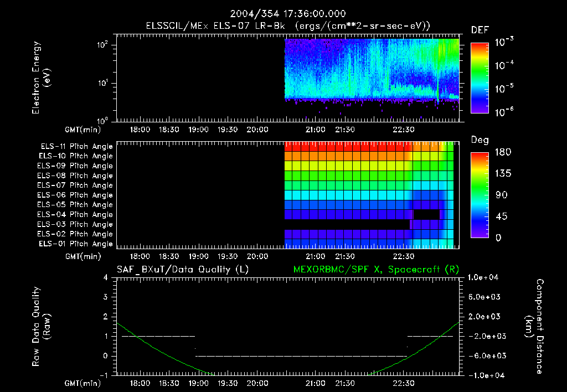
Task: Click 1.0e+04 on the distance axis
Action: point(483,277)
